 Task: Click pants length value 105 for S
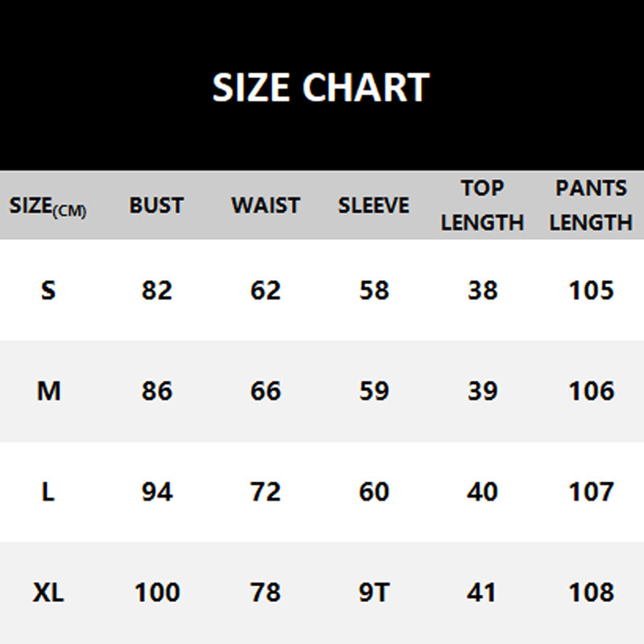coord(591,290)
